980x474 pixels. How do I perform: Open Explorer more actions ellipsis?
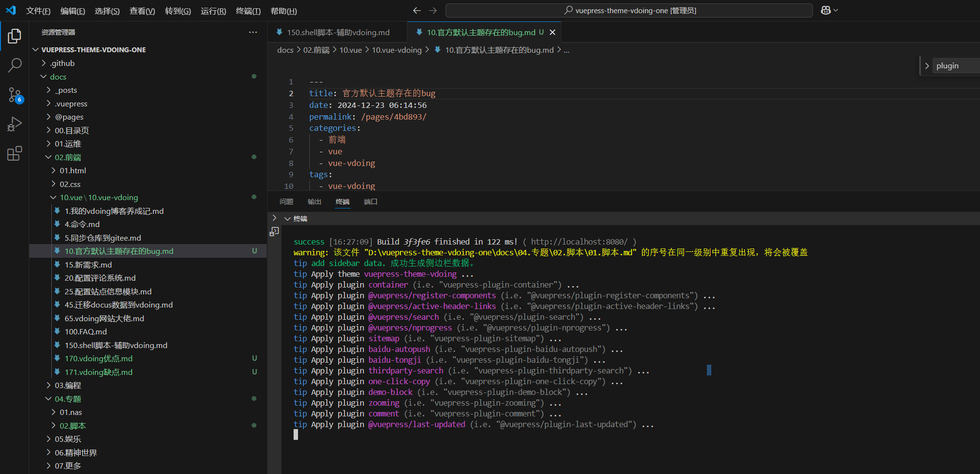253,32
